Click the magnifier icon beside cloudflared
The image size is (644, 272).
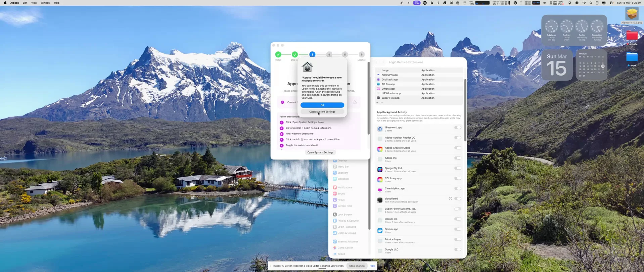(450, 199)
